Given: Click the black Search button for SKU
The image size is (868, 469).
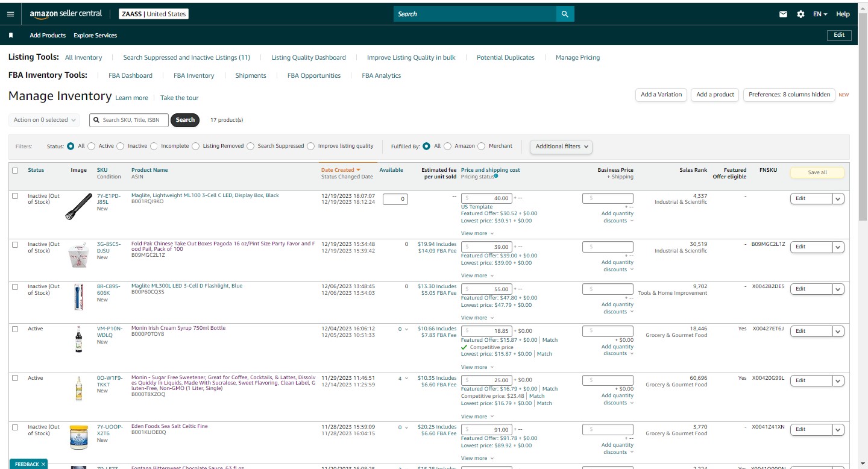Looking at the screenshot, I should 185,120.
